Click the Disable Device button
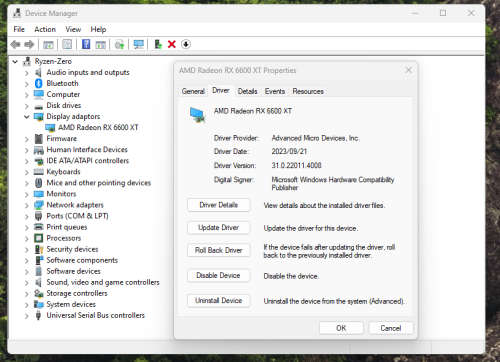 pos(218,275)
